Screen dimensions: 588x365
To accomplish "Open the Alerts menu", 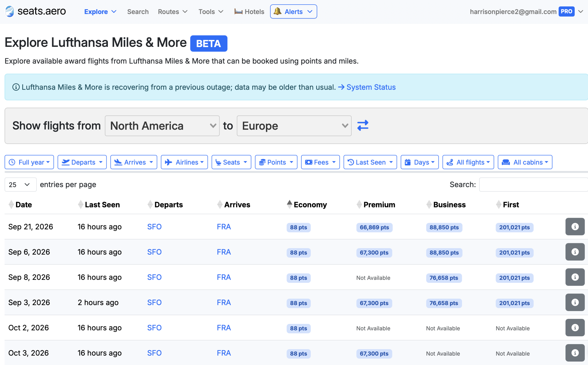I will click(294, 11).
